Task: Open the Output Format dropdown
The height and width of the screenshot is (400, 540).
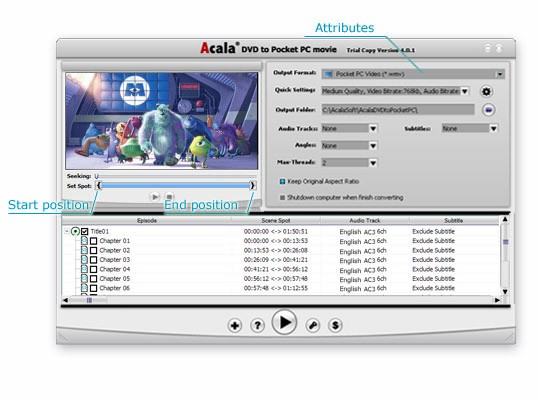Action: pyautogui.click(x=500, y=74)
